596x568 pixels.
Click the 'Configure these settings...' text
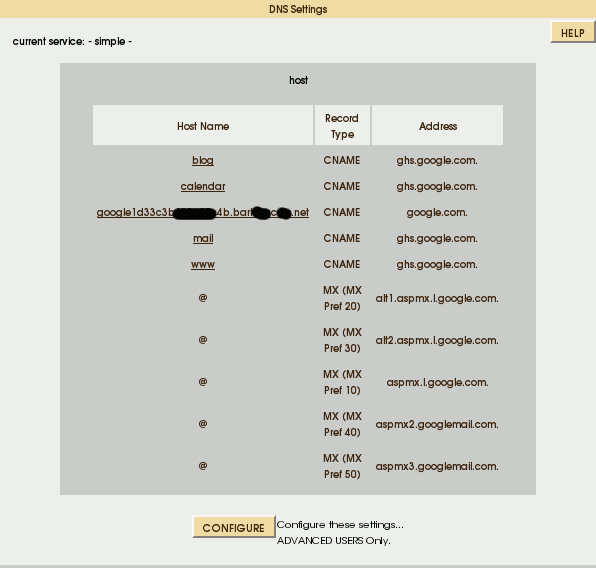coord(340,525)
